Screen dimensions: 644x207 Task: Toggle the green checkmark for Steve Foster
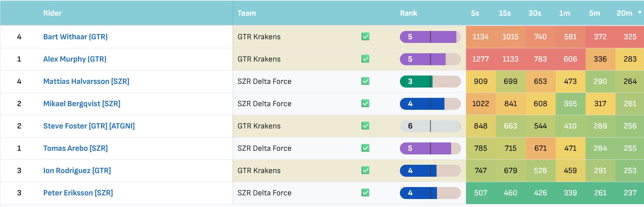[x=365, y=126]
